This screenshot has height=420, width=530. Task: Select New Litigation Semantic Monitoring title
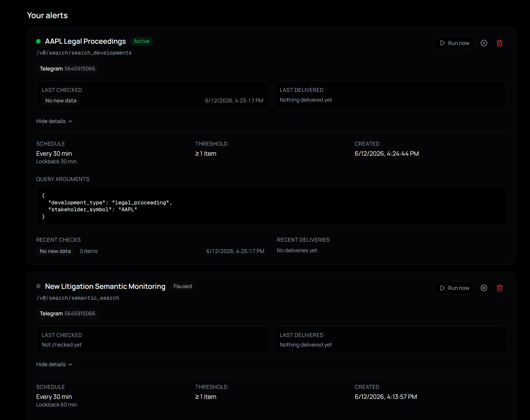[x=105, y=286]
